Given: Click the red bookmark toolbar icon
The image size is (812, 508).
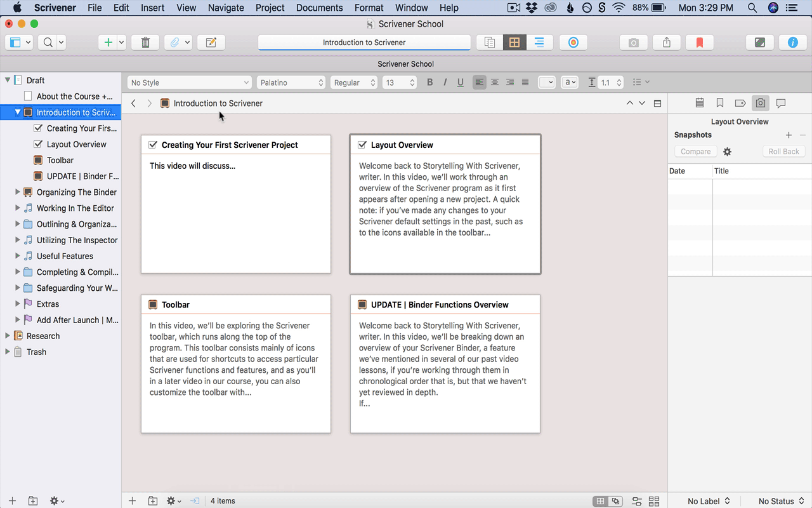Looking at the screenshot, I should (700, 43).
